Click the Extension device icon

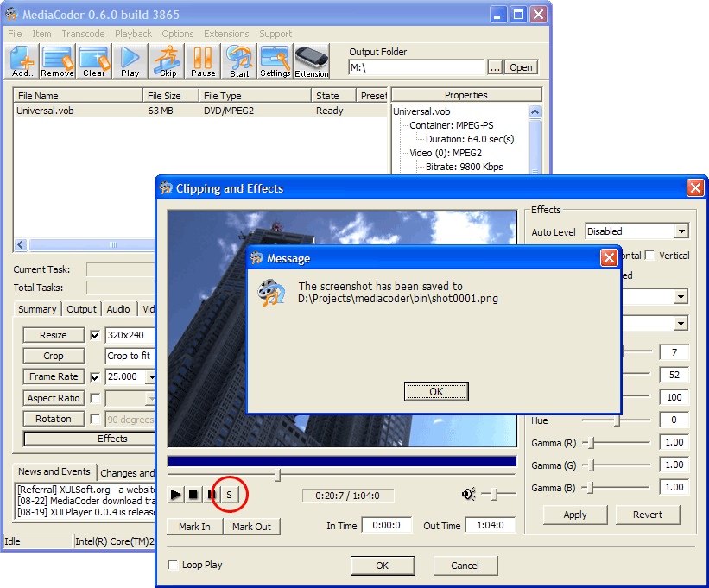pyautogui.click(x=312, y=61)
